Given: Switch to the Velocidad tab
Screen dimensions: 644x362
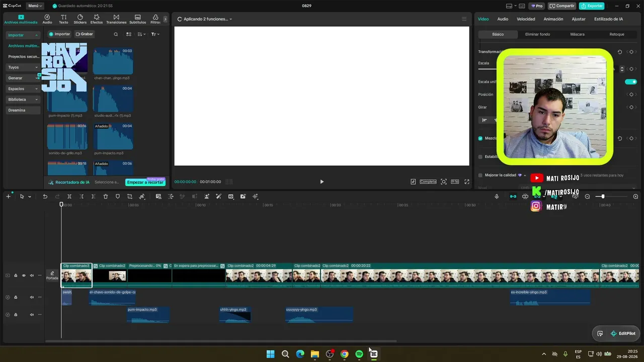Looking at the screenshot, I should coord(526,19).
